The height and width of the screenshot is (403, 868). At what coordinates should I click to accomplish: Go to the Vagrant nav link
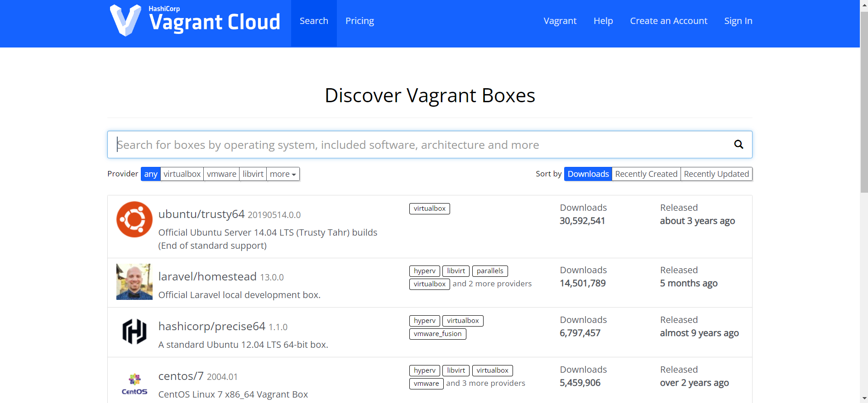560,21
